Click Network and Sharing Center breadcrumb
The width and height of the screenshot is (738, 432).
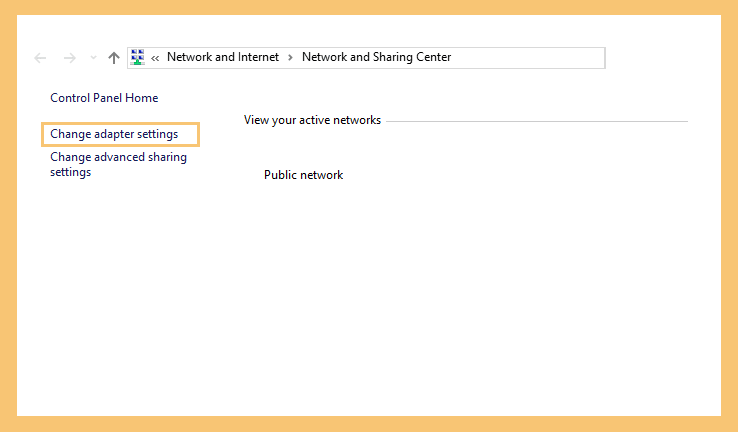(377, 57)
